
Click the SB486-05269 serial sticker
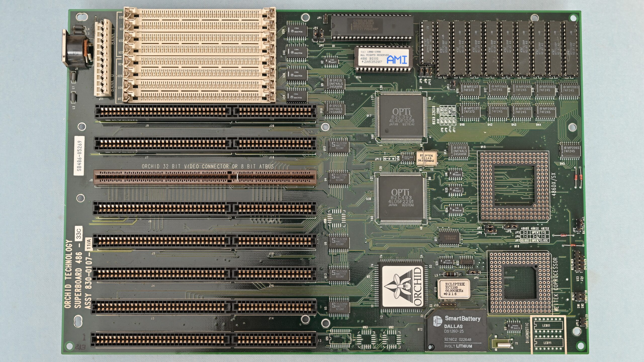tap(79, 156)
